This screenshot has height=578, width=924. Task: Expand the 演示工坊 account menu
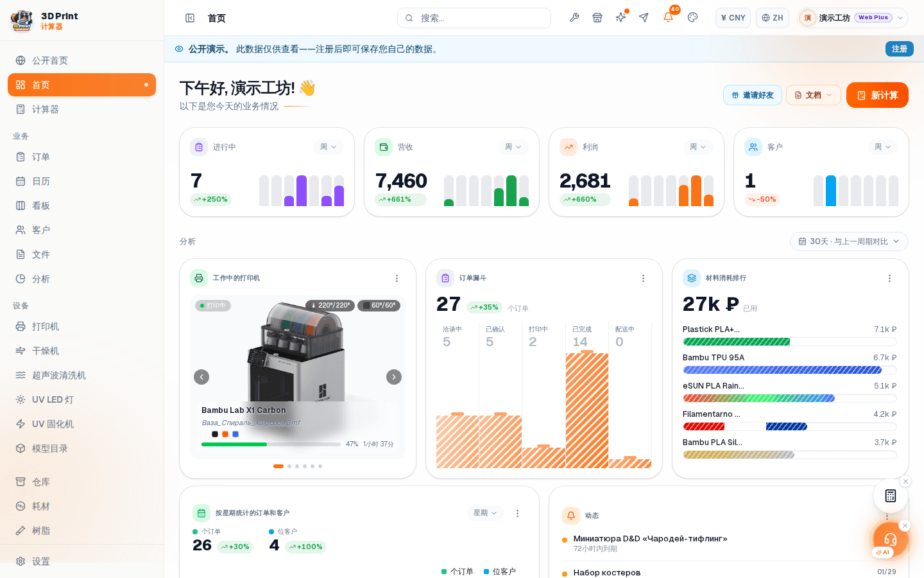(x=853, y=18)
